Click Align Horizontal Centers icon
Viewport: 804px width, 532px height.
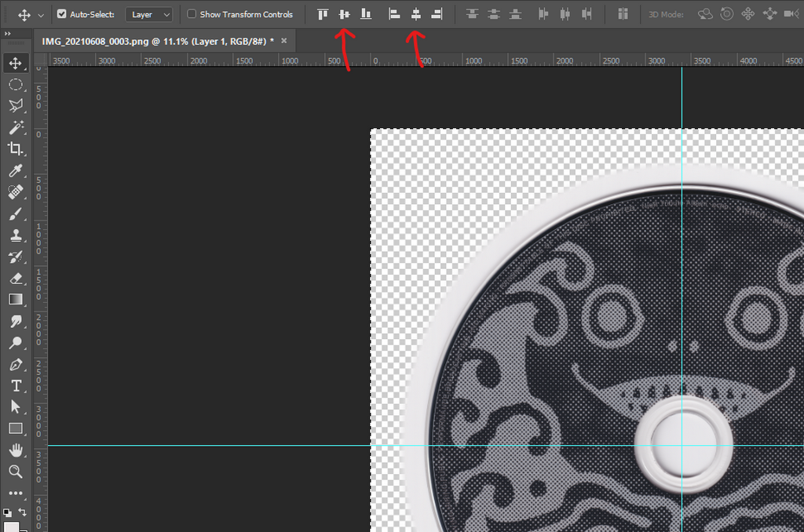[x=416, y=14]
